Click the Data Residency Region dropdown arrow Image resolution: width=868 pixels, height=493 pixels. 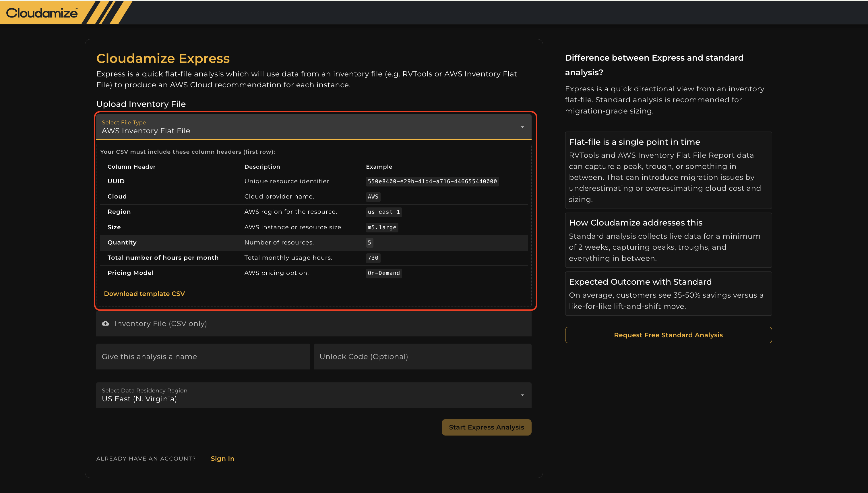[x=522, y=395]
